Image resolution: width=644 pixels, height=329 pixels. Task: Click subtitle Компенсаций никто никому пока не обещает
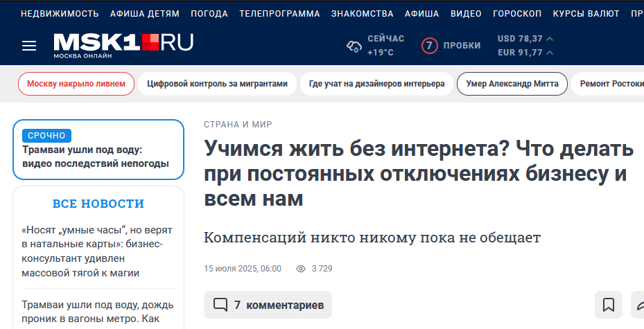[372, 238]
